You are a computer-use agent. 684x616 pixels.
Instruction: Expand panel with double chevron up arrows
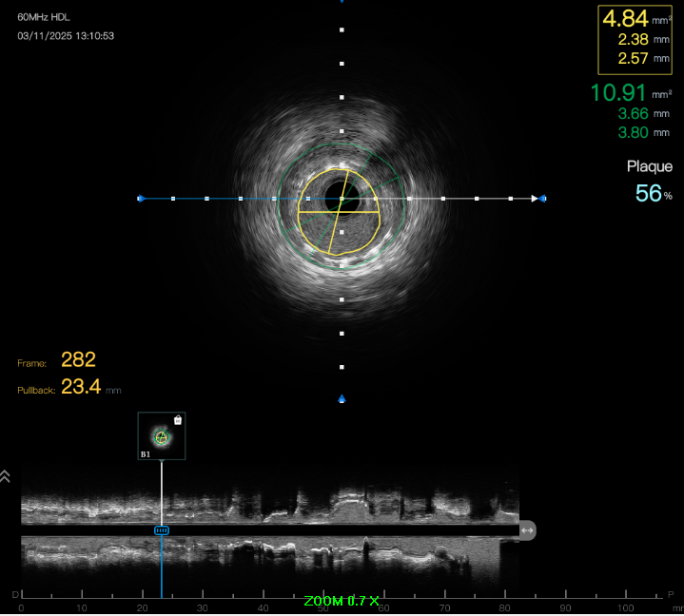click(x=6, y=476)
